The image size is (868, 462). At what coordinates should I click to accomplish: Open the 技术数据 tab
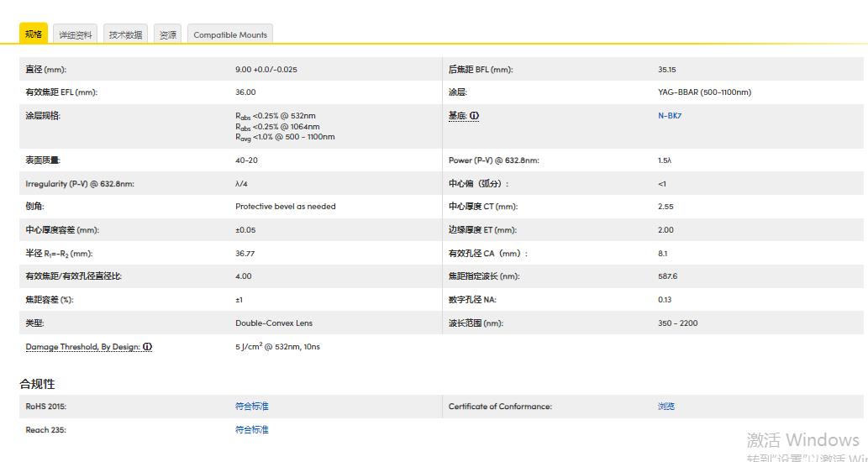click(x=125, y=35)
